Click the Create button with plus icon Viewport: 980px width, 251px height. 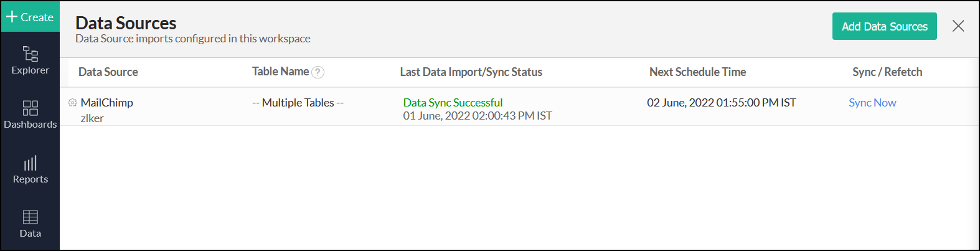(x=30, y=17)
